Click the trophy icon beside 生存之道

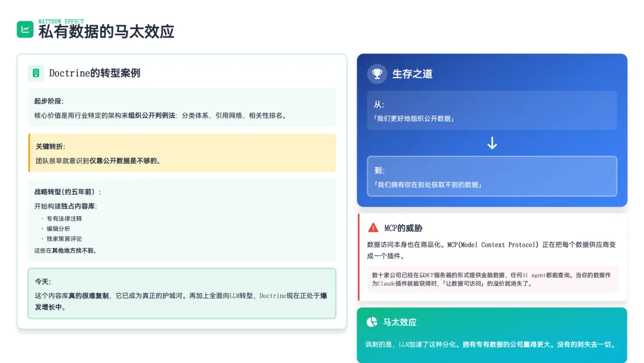click(x=377, y=74)
